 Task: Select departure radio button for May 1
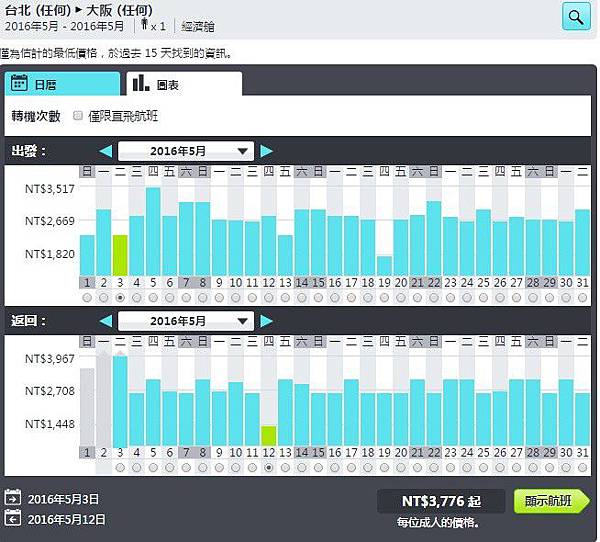coord(87,297)
